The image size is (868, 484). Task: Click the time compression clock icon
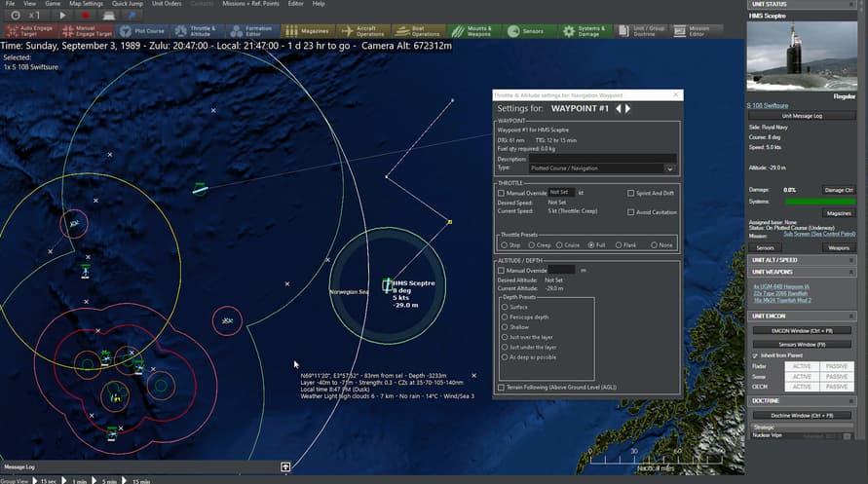click(16, 16)
